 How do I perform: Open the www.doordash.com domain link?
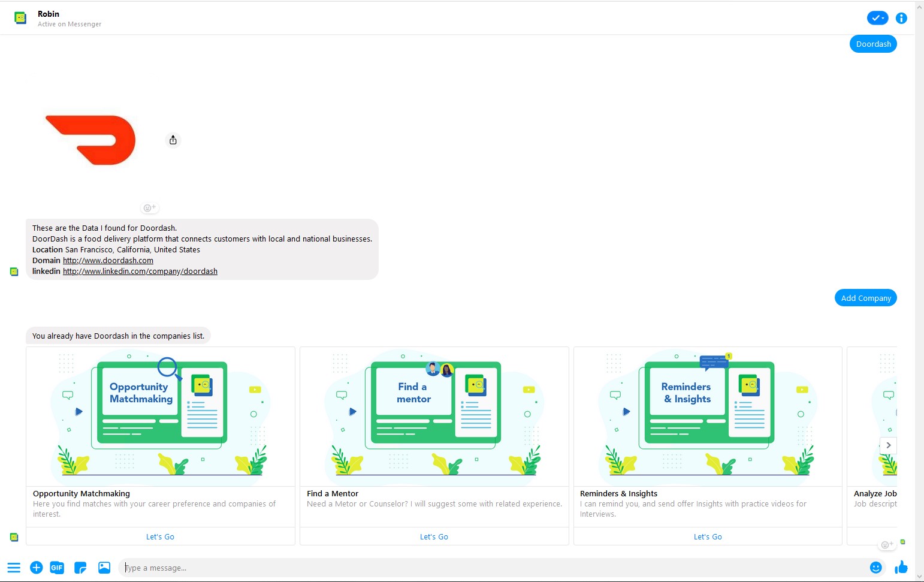[108, 261]
